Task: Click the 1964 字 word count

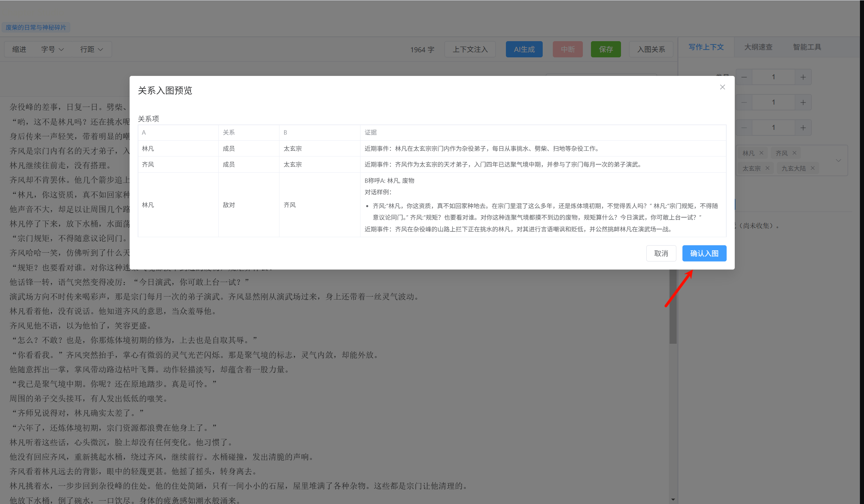Action: (x=422, y=50)
